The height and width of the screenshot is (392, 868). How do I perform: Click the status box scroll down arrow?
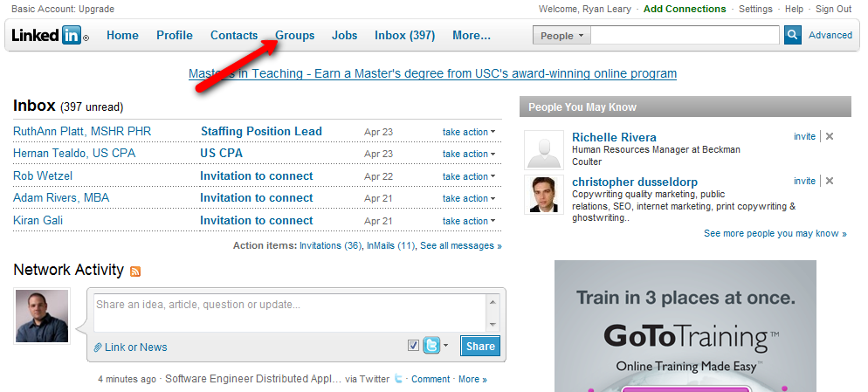493,325
